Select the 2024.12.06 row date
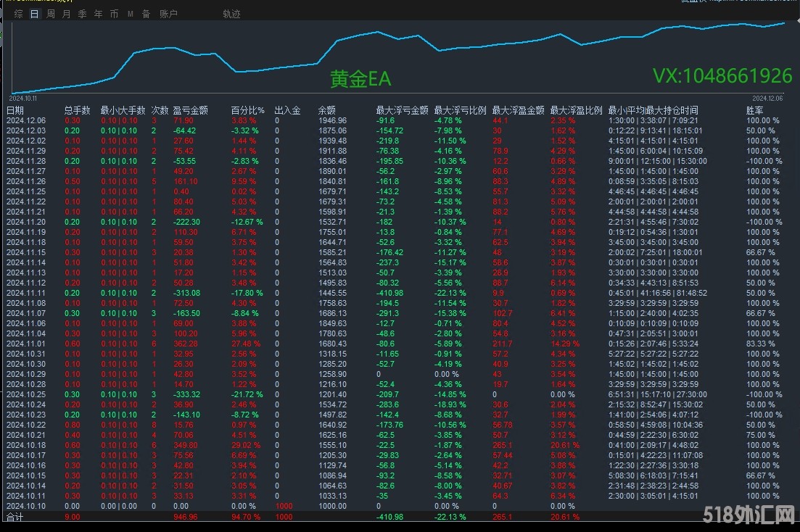 point(25,120)
